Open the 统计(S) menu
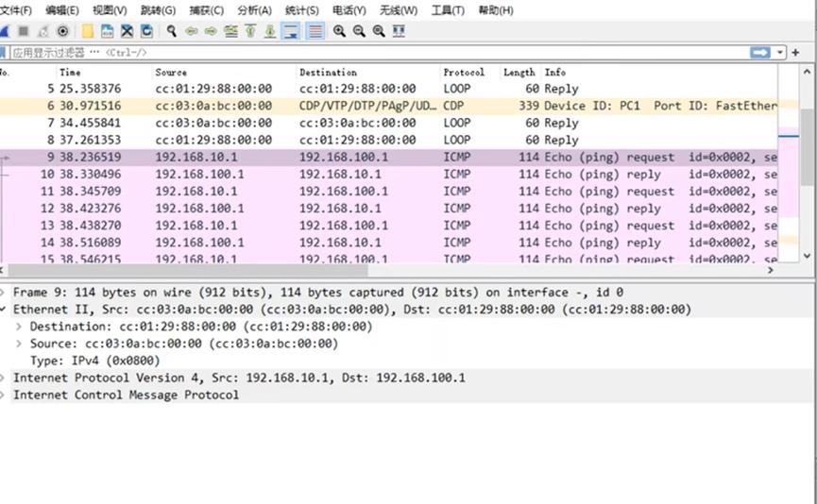Viewport: 817px width, 504px height. [x=301, y=10]
